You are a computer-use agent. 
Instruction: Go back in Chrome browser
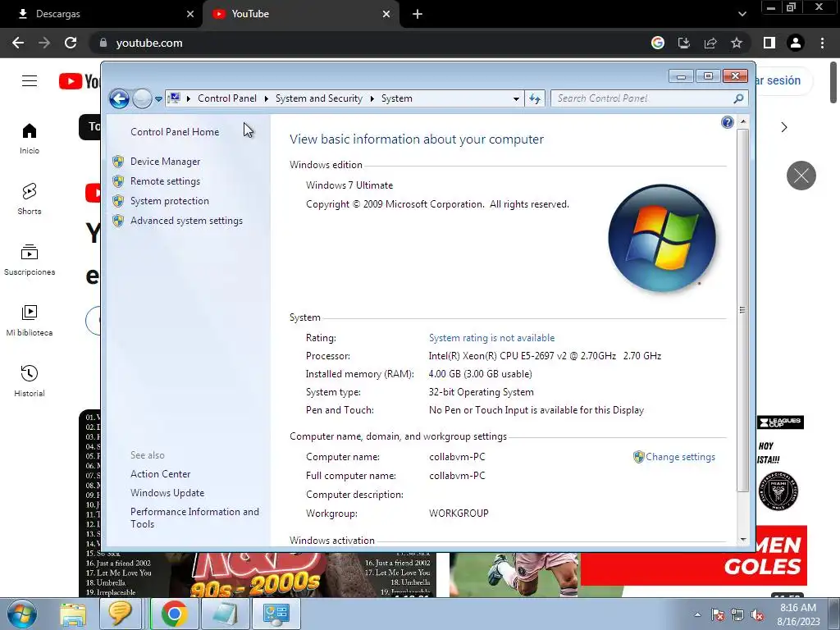coord(18,43)
